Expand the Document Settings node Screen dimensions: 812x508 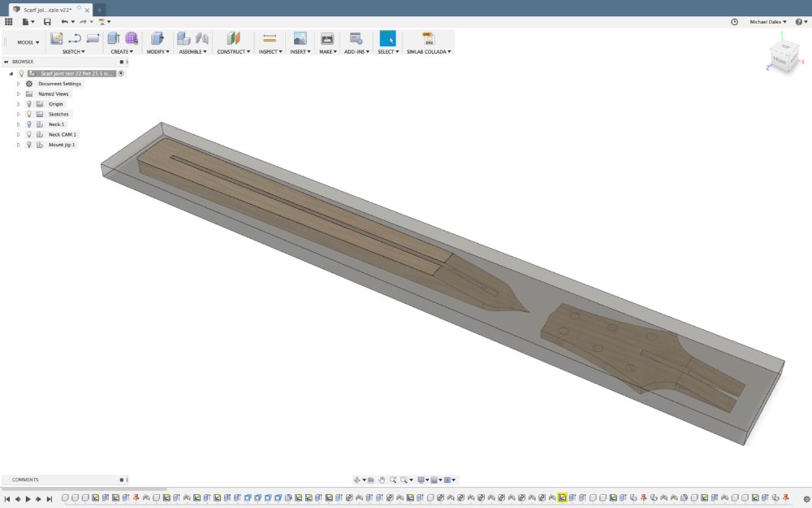pyautogui.click(x=19, y=84)
